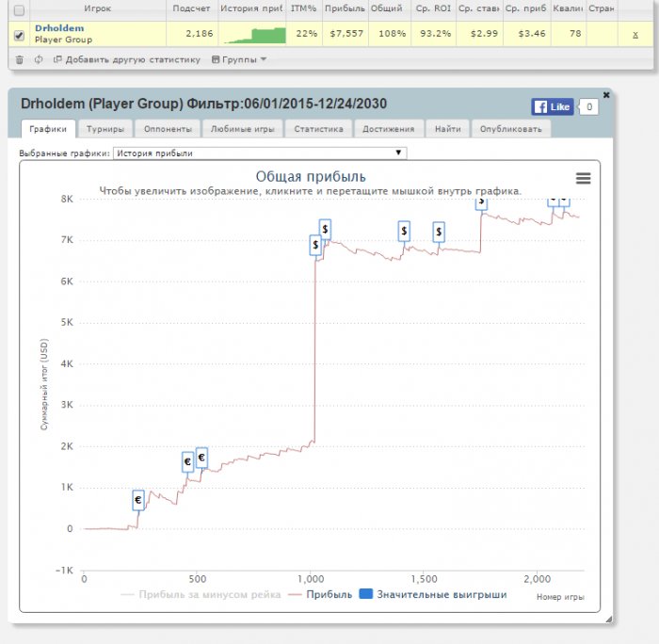Click the first euro win marker near game 250

pos(138,501)
